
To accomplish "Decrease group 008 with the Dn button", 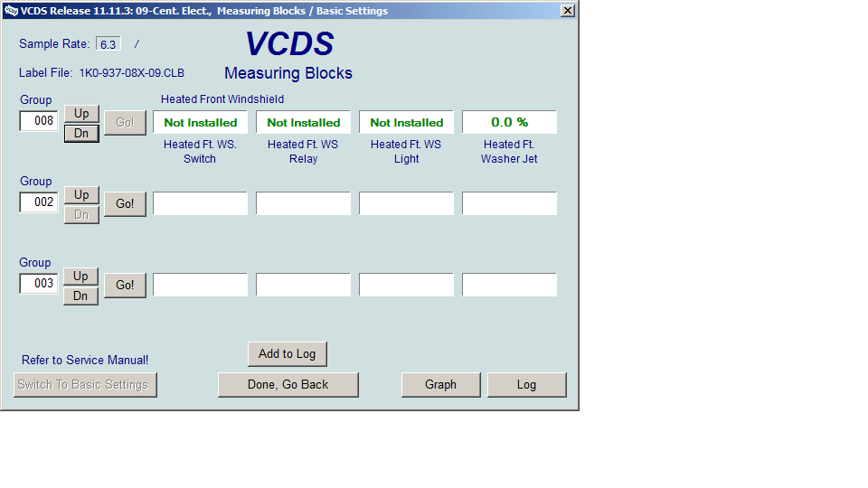I will 81,134.
